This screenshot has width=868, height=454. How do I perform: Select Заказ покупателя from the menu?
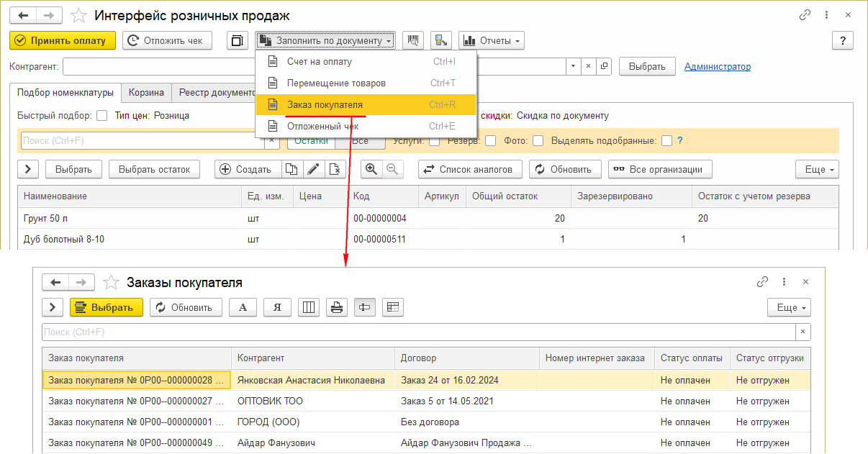coord(325,104)
